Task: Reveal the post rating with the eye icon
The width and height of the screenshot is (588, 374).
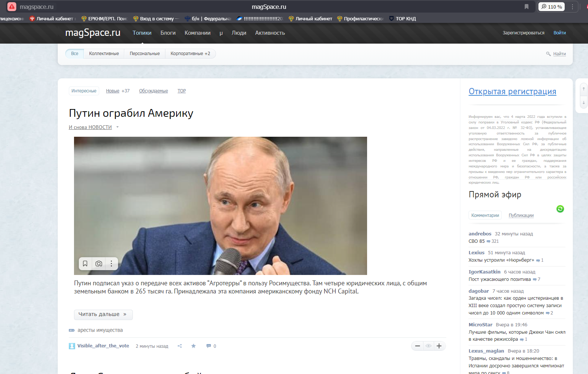Action: (428, 346)
